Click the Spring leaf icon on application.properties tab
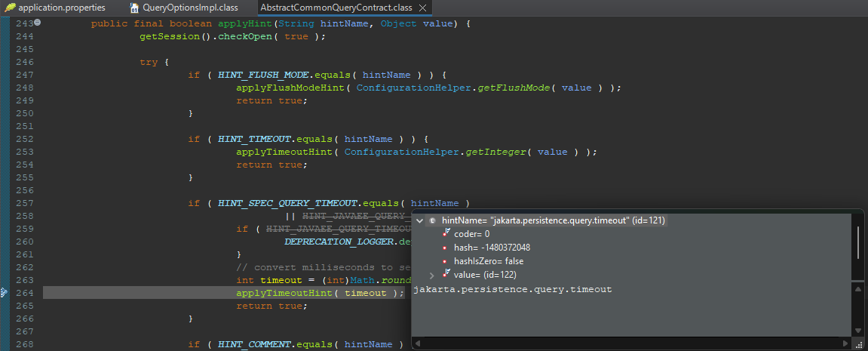This screenshot has width=868, height=351. click(x=10, y=8)
